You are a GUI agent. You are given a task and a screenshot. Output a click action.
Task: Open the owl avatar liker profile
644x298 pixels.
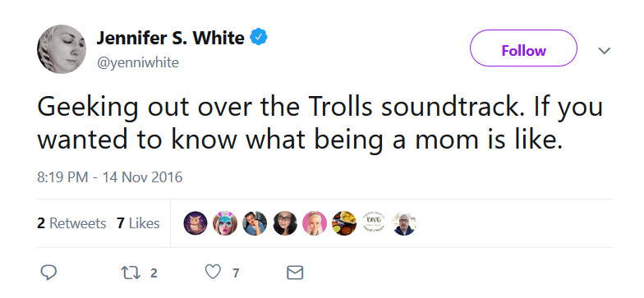click(x=195, y=223)
